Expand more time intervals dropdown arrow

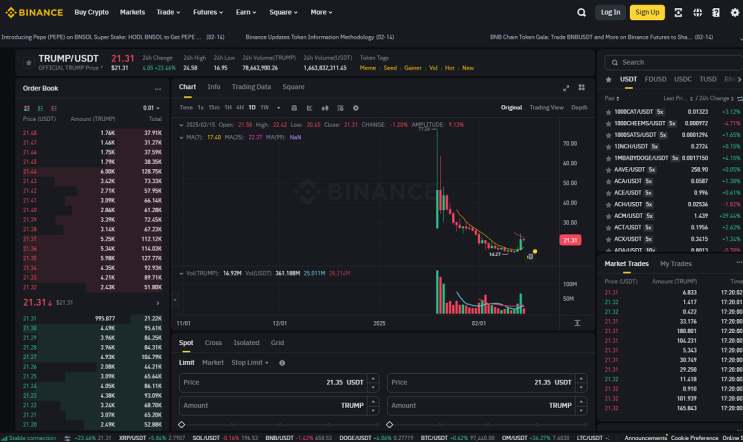pyautogui.click(x=279, y=108)
